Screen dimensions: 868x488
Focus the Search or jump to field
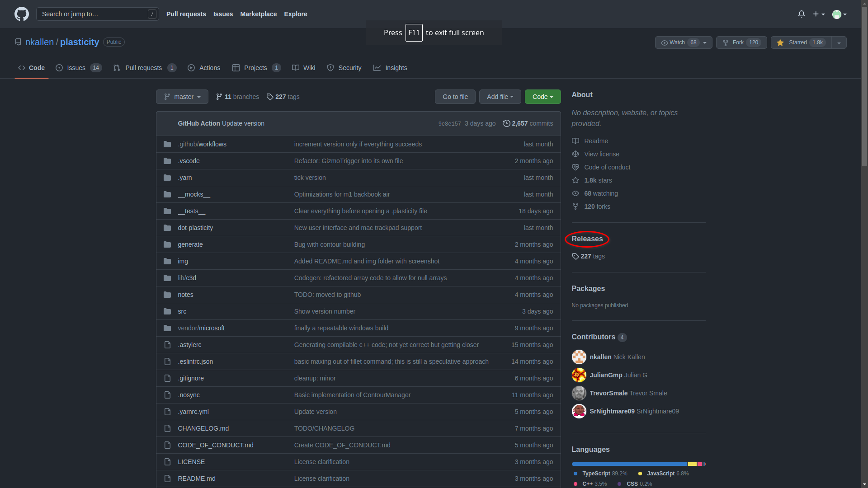click(93, 14)
